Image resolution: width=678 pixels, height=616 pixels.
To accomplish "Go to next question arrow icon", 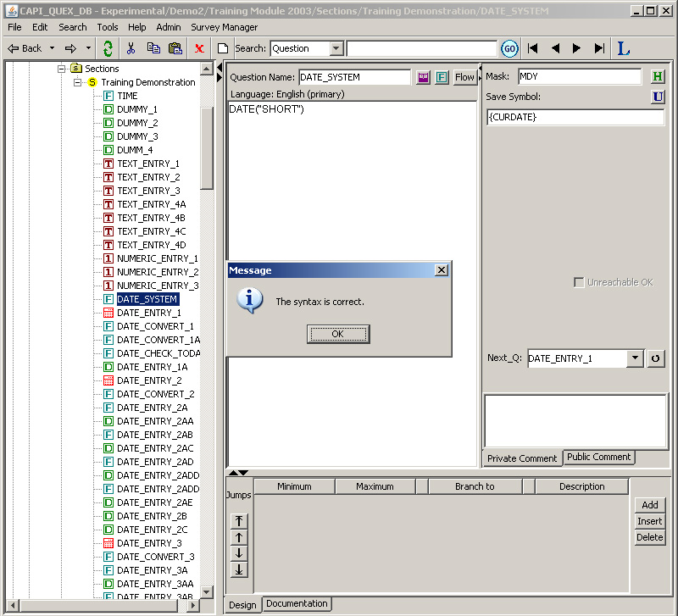I will click(576, 48).
